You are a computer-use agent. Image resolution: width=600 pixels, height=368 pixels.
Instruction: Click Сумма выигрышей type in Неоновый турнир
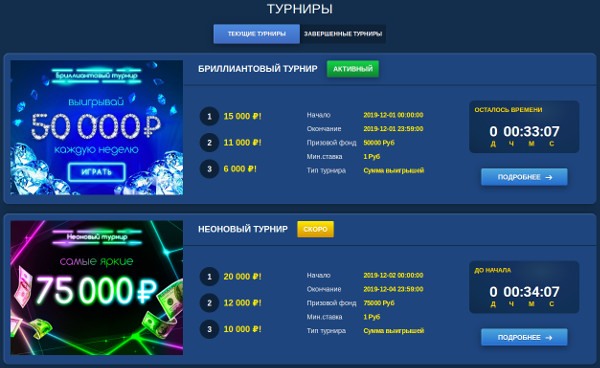394,331
